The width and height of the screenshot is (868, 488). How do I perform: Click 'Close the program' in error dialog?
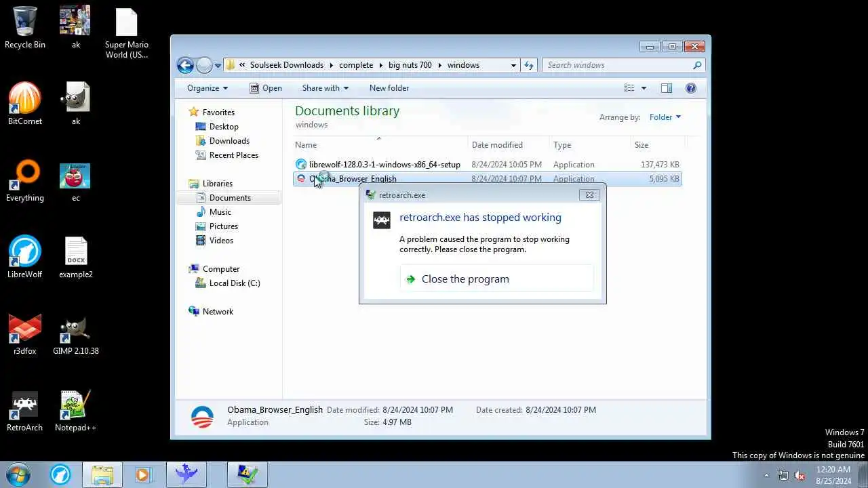coord(497,279)
